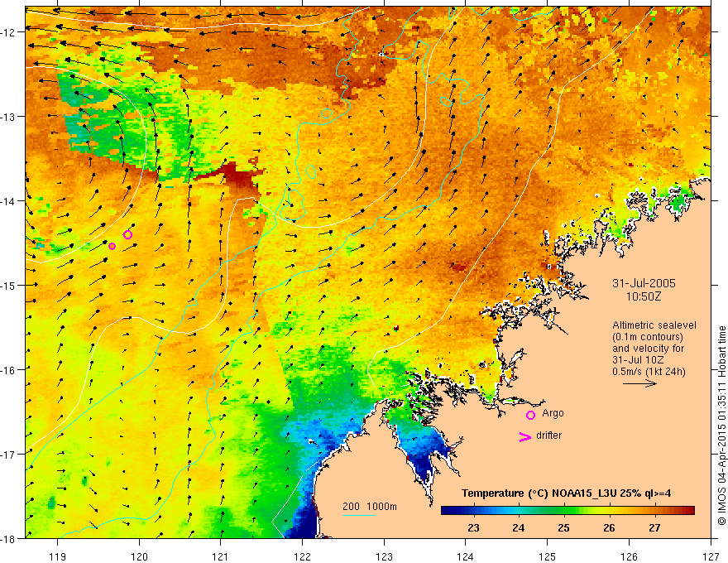This screenshot has height=563, width=728.
Task: Select the larger magenta Argo float circle in the ocean
Action: (127, 234)
